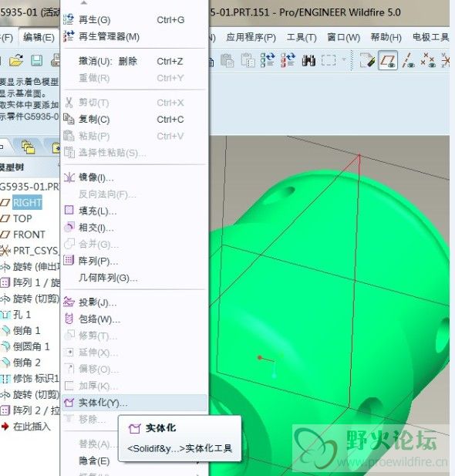
Task: Open selection box dropdown arrow
Action: [344, 59]
